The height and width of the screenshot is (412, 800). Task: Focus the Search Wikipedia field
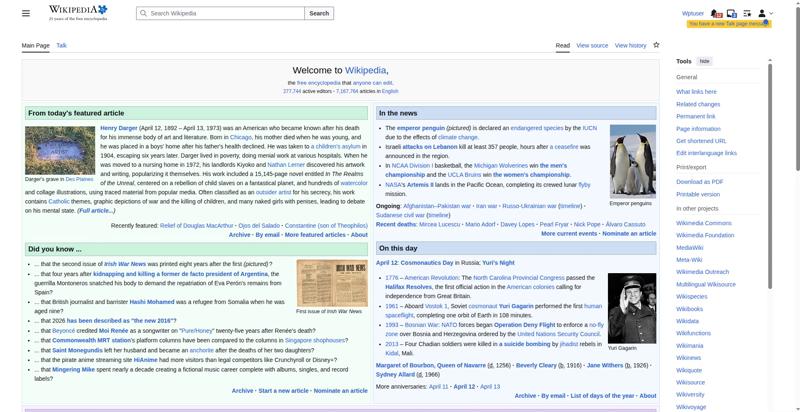tap(220, 13)
